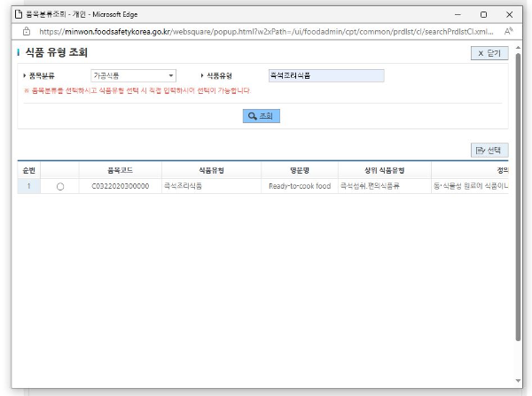Click the 선택 select button

click(489, 151)
